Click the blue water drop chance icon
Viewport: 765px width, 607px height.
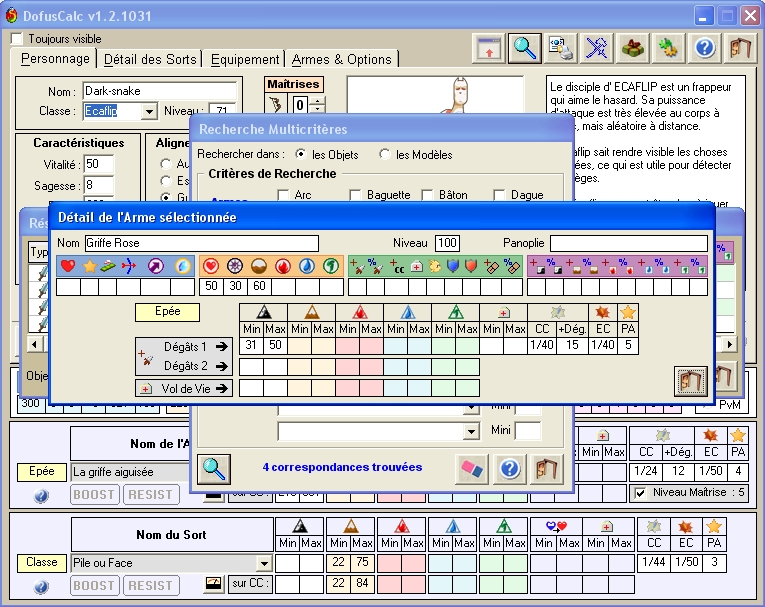click(306, 266)
